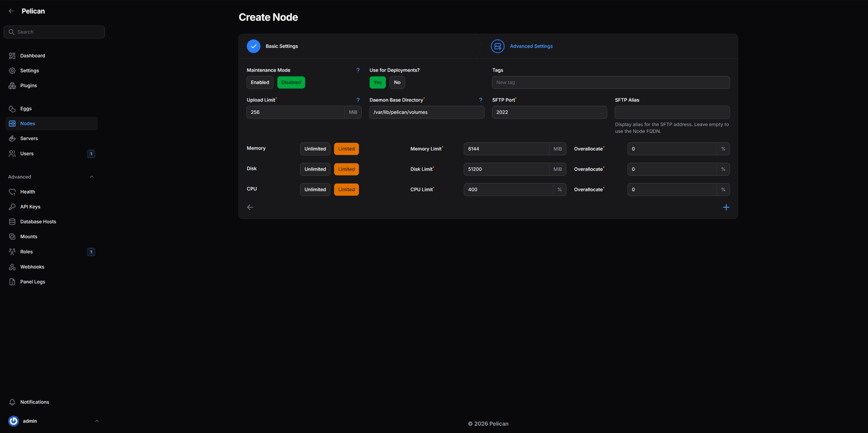Click the back arrow next to Pelican
The height and width of the screenshot is (433, 868).
(x=11, y=11)
